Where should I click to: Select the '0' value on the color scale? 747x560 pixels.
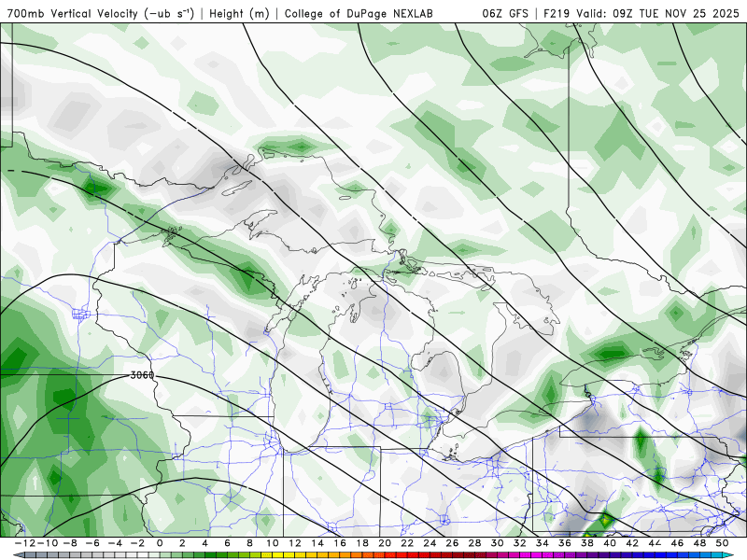pyautogui.click(x=160, y=543)
